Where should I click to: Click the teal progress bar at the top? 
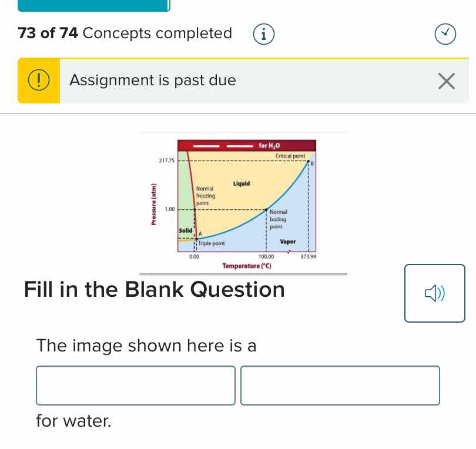(94, 6)
